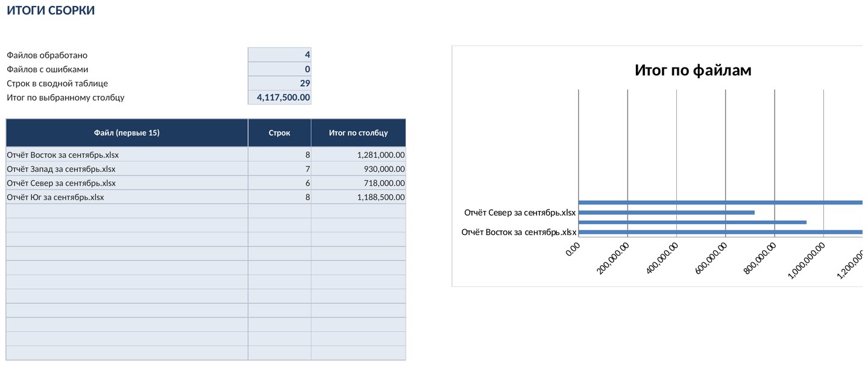
Task: Select the chart bar between Север and Восток
Action: click(x=693, y=222)
